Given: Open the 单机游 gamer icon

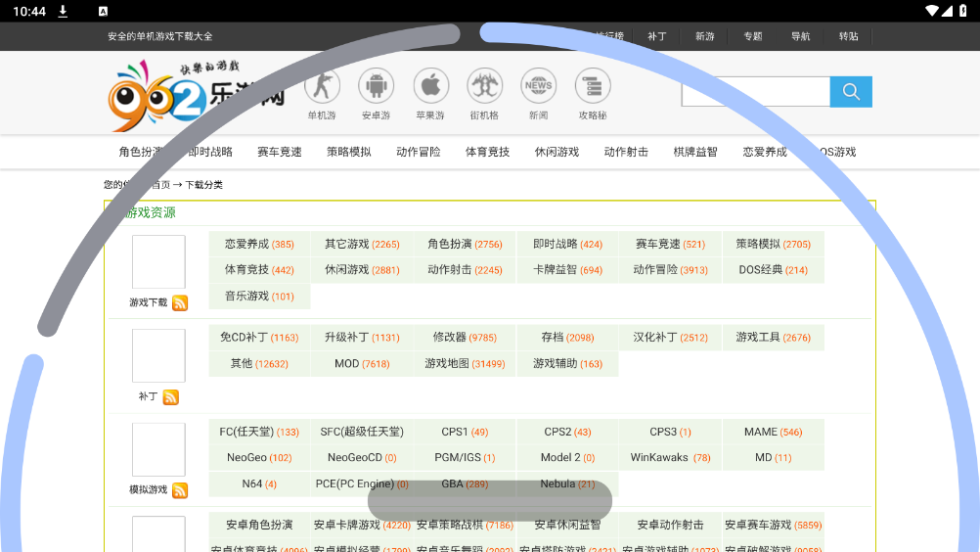Looking at the screenshot, I should 322,86.
